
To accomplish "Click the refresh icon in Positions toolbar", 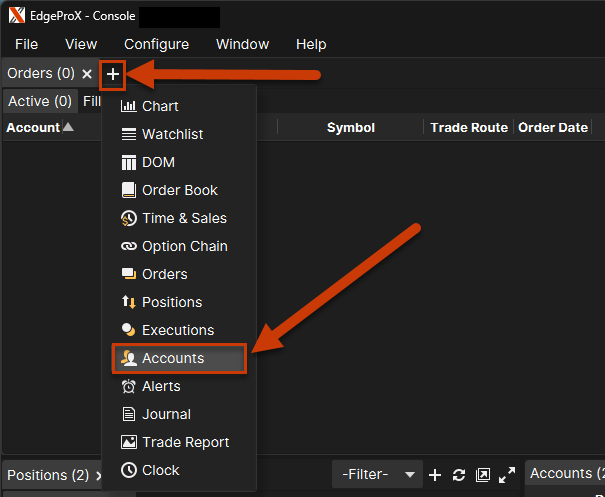I will pos(459,475).
